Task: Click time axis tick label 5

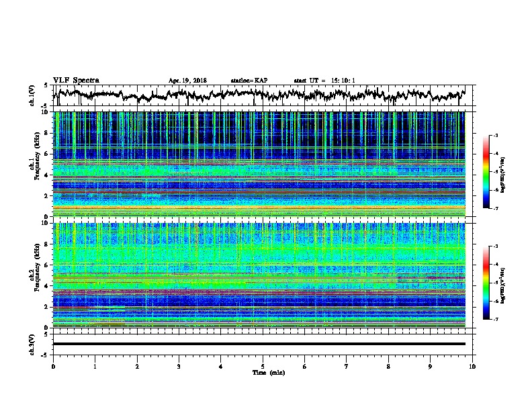Action: 263,367
